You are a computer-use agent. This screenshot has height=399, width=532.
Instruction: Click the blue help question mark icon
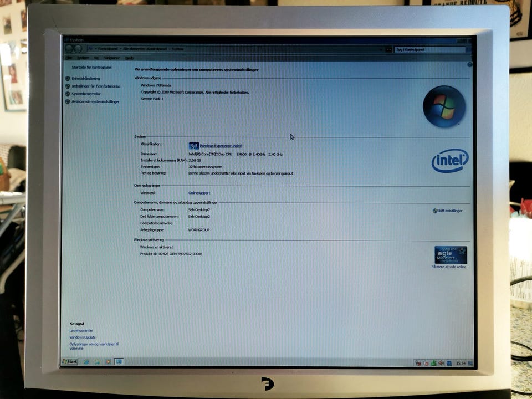(470, 64)
